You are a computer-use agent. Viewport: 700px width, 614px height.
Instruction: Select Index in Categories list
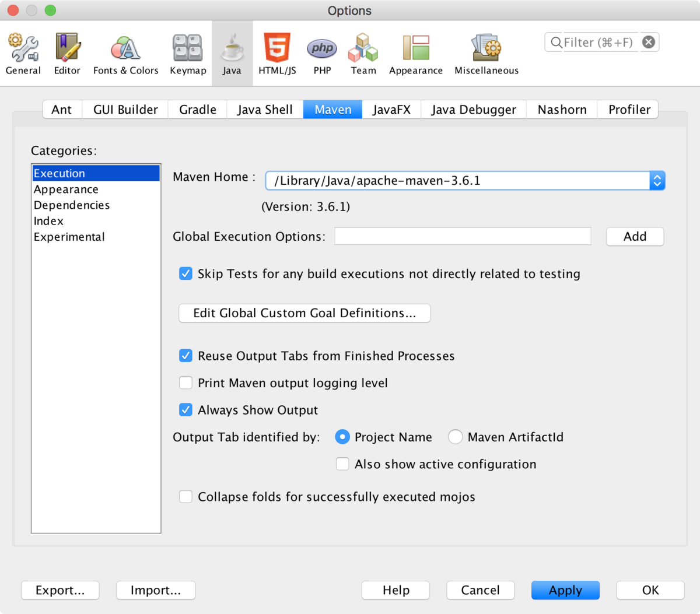click(96, 221)
